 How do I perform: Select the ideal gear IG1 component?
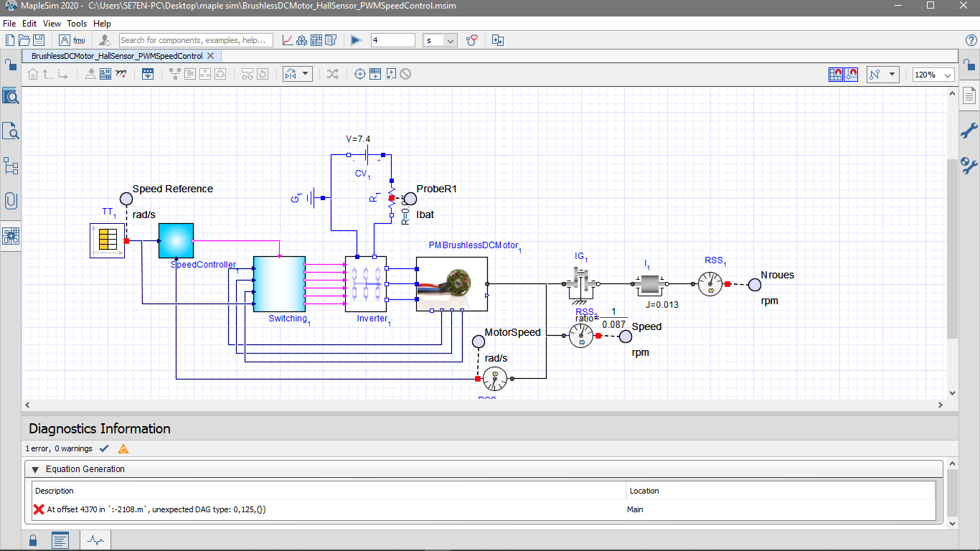[581, 283]
